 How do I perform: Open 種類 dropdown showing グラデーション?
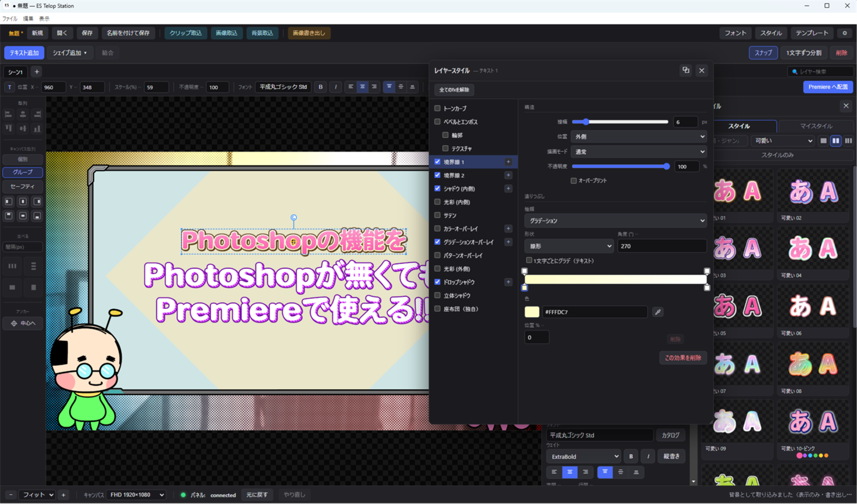coord(615,221)
